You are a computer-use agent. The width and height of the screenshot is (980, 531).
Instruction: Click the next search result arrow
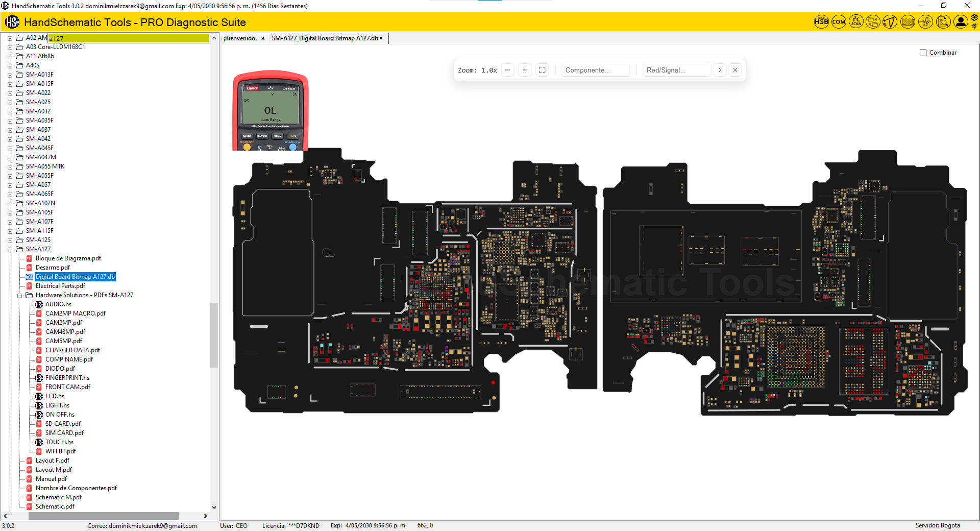[720, 70]
